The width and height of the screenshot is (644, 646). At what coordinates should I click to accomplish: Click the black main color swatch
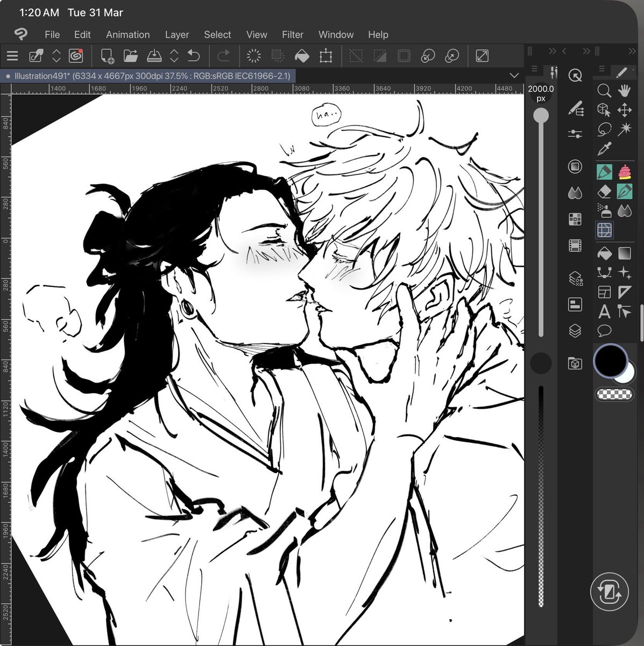click(x=611, y=361)
